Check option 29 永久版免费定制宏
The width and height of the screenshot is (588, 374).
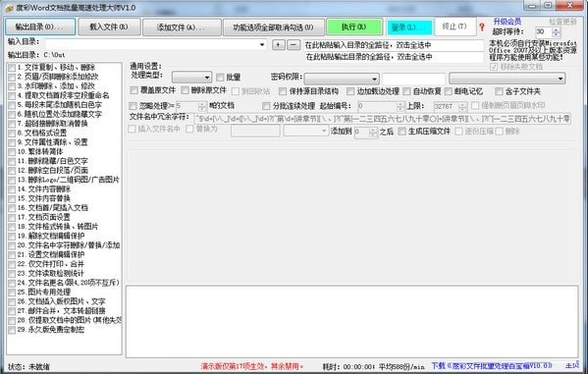(x=12, y=330)
